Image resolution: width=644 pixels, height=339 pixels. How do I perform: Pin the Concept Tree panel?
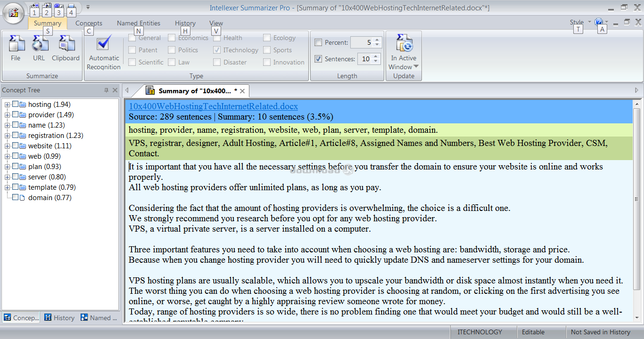pos(107,90)
